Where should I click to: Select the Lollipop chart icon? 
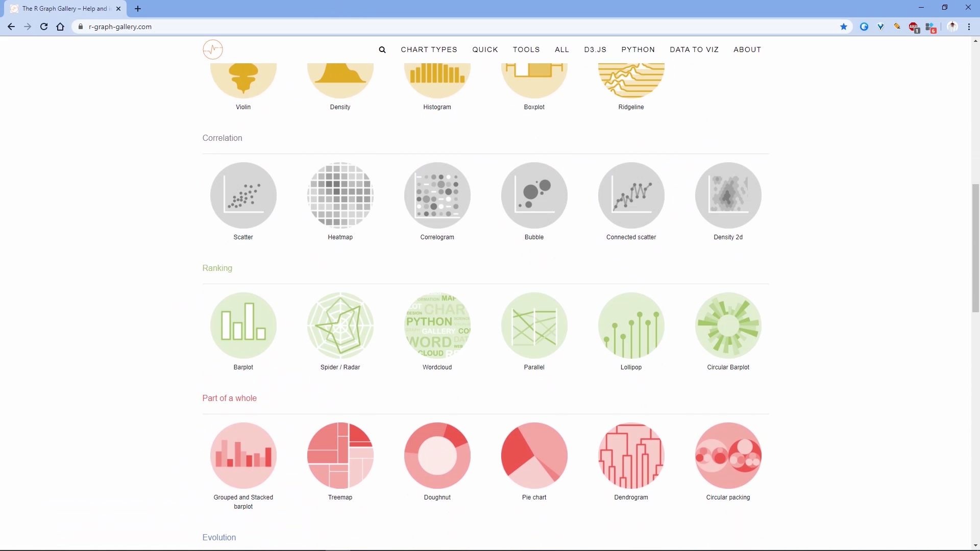tap(631, 325)
